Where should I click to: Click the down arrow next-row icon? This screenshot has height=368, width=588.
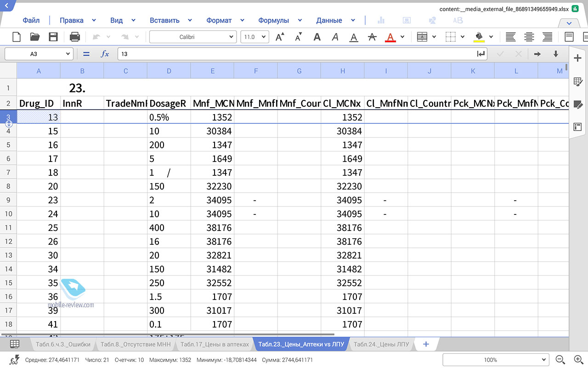coord(555,54)
